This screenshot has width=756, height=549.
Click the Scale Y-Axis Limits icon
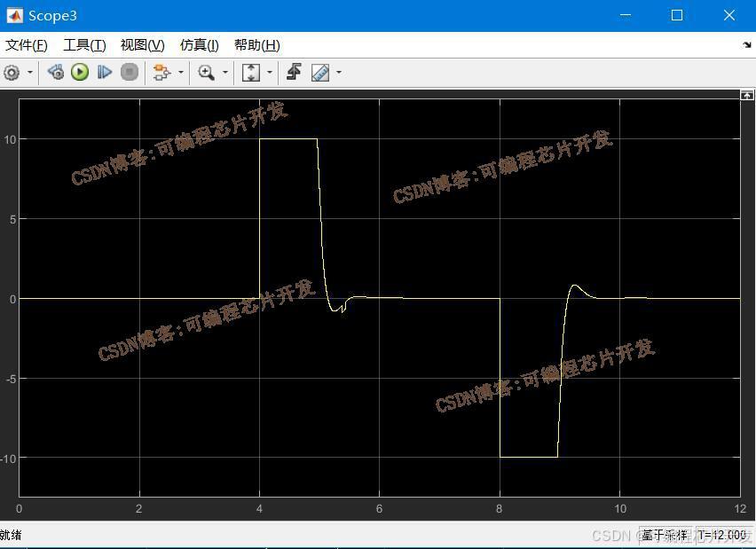click(251, 73)
